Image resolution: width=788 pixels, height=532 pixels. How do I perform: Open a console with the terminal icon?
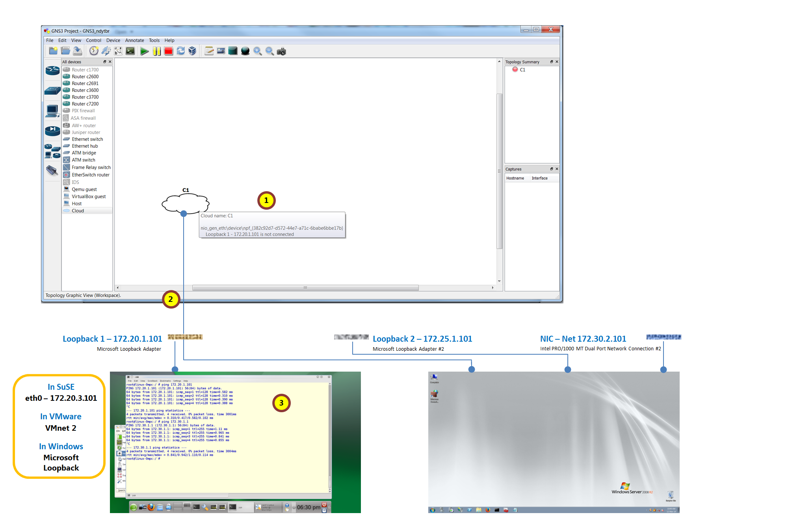(x=130, y=51)
